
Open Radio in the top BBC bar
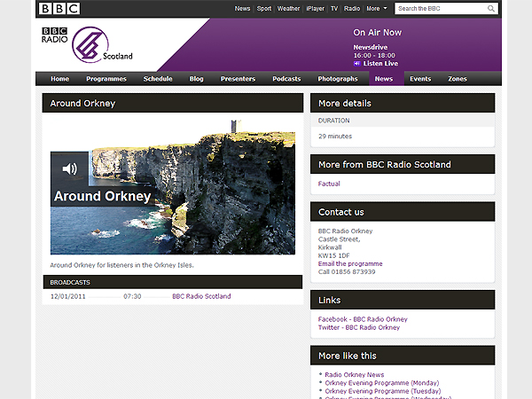(x=352, y=9)
